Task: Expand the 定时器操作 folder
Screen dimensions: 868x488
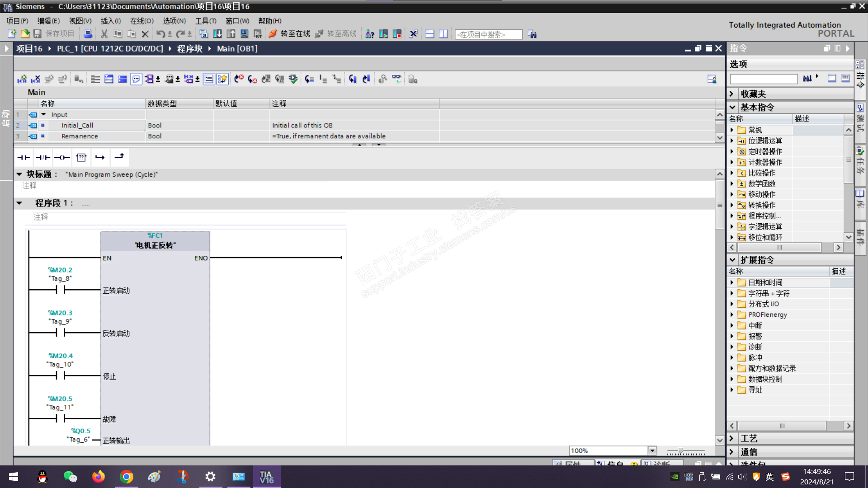Action: pyautogui.click(x=732, y=151)
